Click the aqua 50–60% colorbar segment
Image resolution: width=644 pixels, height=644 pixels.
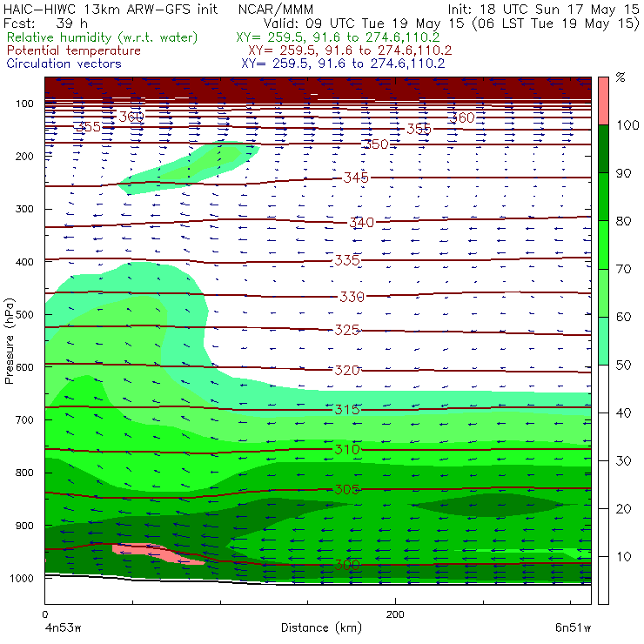click(x=603, y=341)
